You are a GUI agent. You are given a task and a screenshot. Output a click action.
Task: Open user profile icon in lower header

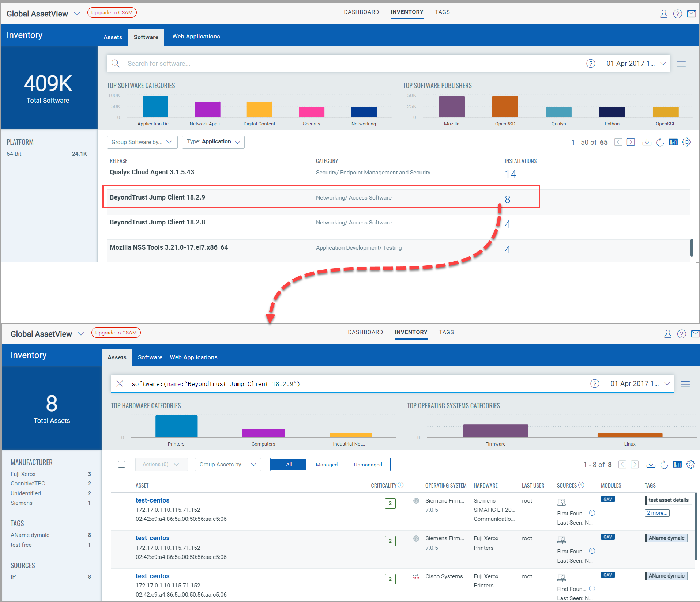tap(668, 334)
